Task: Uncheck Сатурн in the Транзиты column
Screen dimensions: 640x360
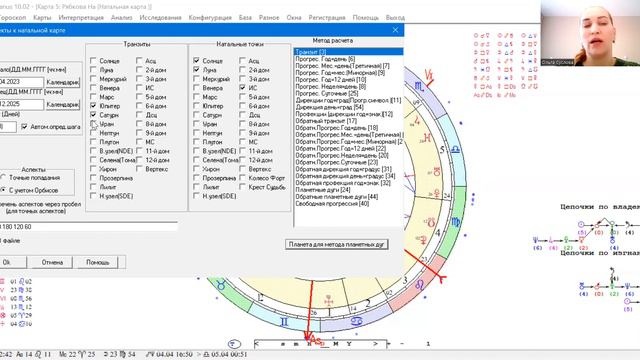Action: (x=93, y=115)
